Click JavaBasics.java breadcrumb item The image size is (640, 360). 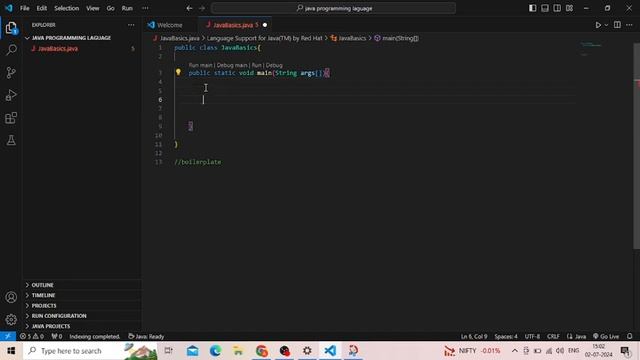click(176, 38)
